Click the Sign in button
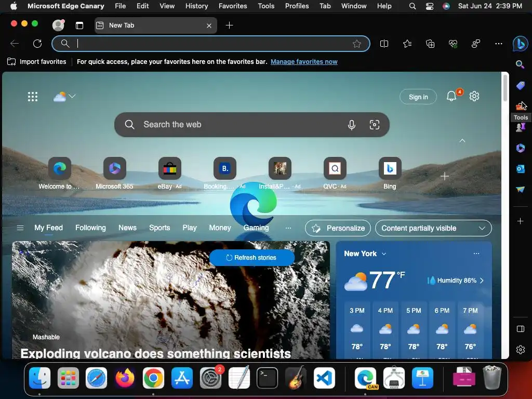532x399 pixels. click(418, 97)
